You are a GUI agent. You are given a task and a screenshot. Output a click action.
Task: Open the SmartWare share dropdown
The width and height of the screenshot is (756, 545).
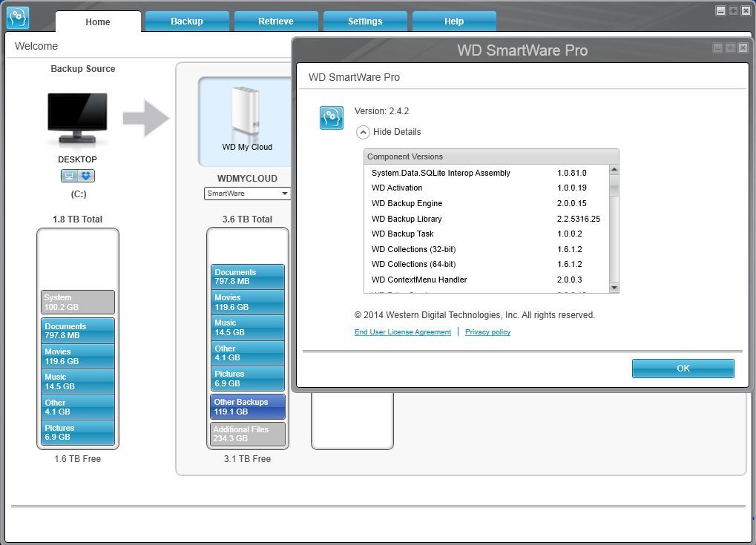tap(247, 194)
